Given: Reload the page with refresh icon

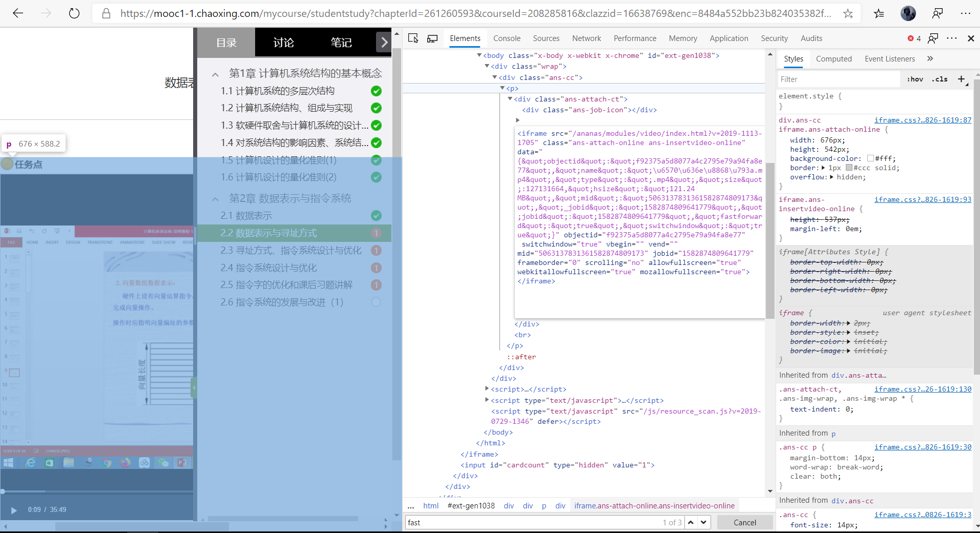Looking at the screenshot, I should pos(74,13).
